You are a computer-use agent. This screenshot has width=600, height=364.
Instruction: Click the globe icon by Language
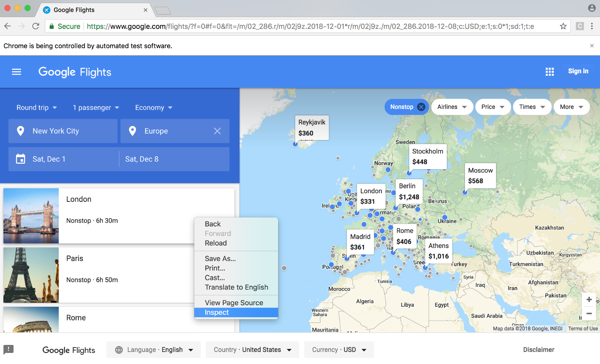[x=119, y=350]
